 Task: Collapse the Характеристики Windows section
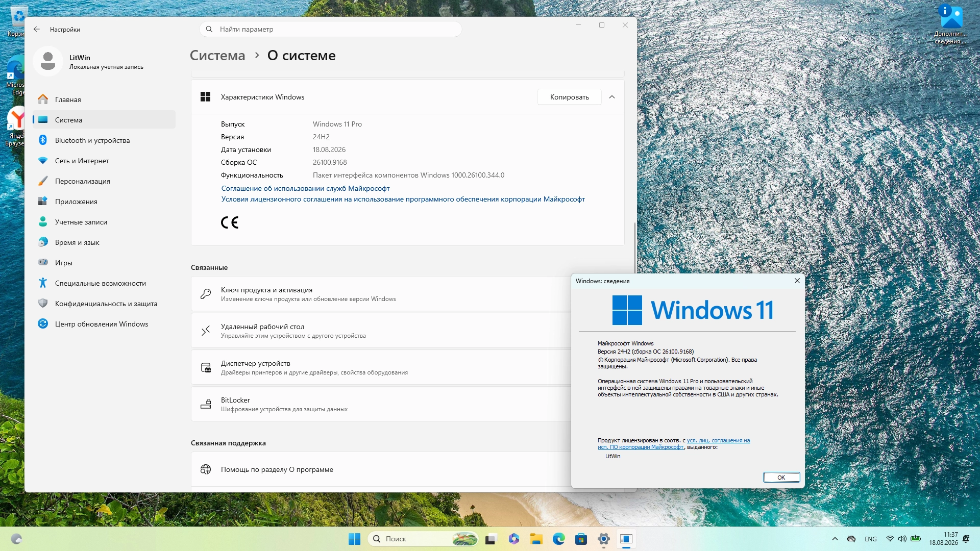[612, 97]
